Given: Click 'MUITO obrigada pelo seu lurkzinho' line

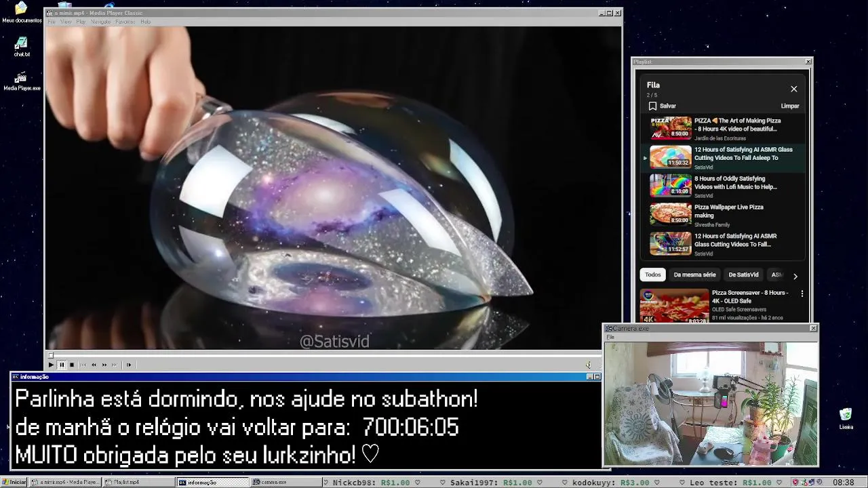Looking at the screenshot, I should pos(197,455).
